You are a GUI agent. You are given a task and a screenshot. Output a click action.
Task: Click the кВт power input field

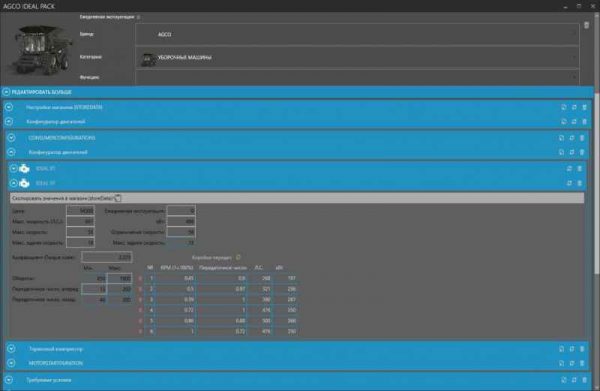pyautogui.click(x=181, y=222)
